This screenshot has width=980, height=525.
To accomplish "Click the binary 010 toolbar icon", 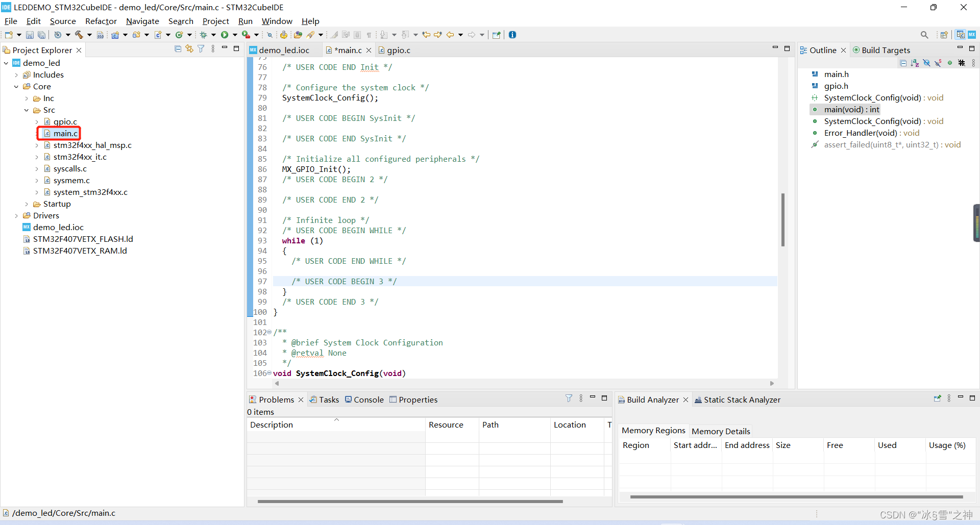I will click(101, 35).
